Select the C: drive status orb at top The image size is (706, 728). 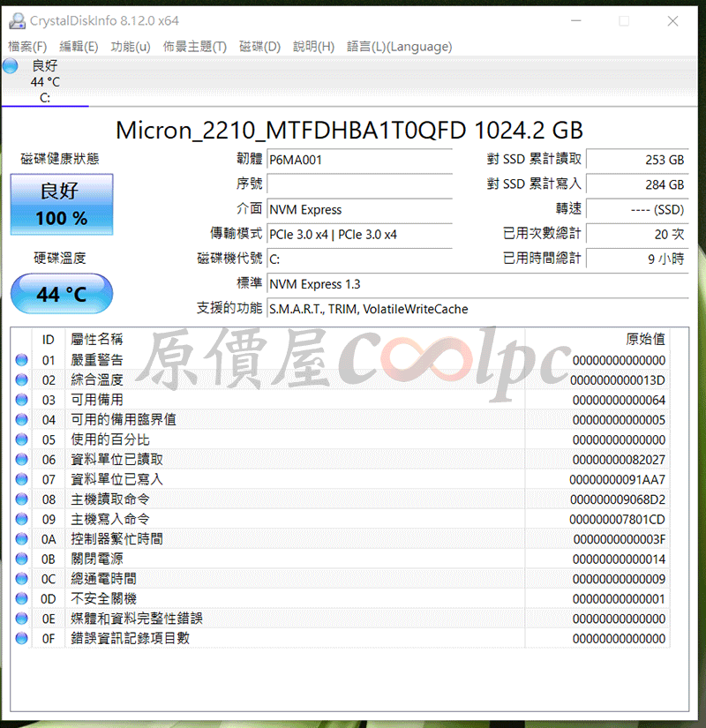point(11,66)
